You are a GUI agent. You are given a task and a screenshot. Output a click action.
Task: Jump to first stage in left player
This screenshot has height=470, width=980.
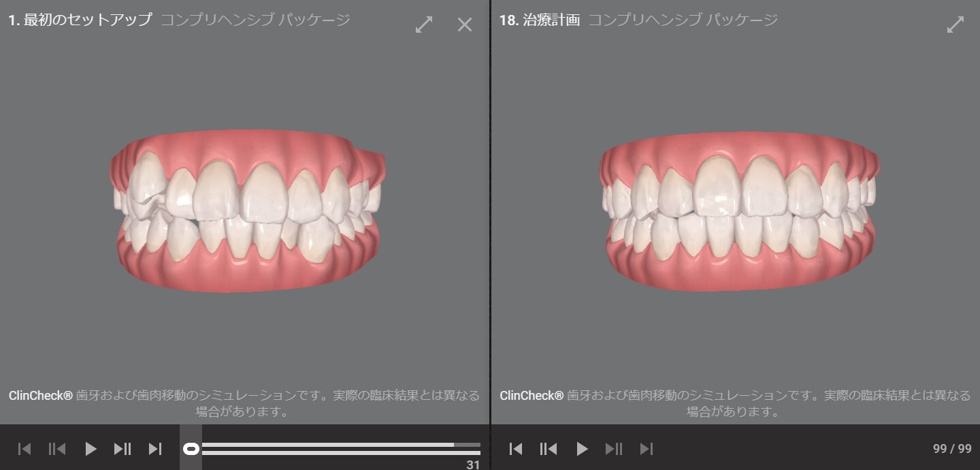click(24, 448)
